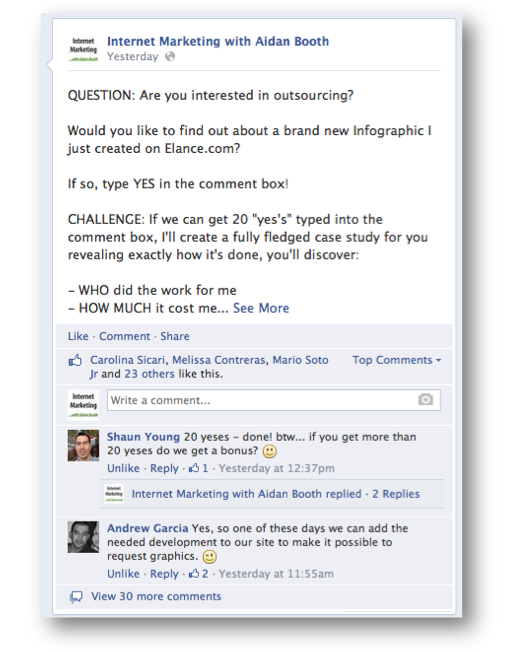Expand the 2 Replies thread
The image size is (509, 652).
(x=396, y=494)
